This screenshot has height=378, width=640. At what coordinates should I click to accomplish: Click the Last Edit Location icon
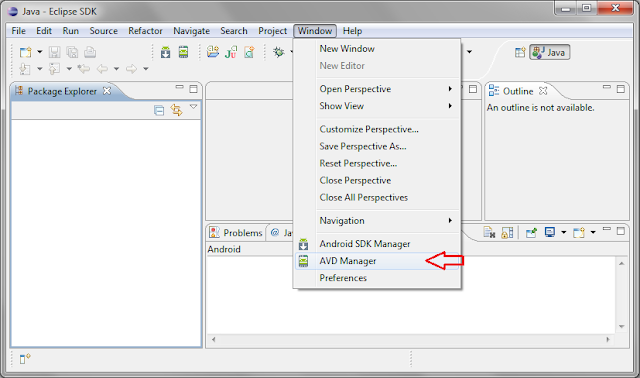pyautogui.click(x=84, y=69)
